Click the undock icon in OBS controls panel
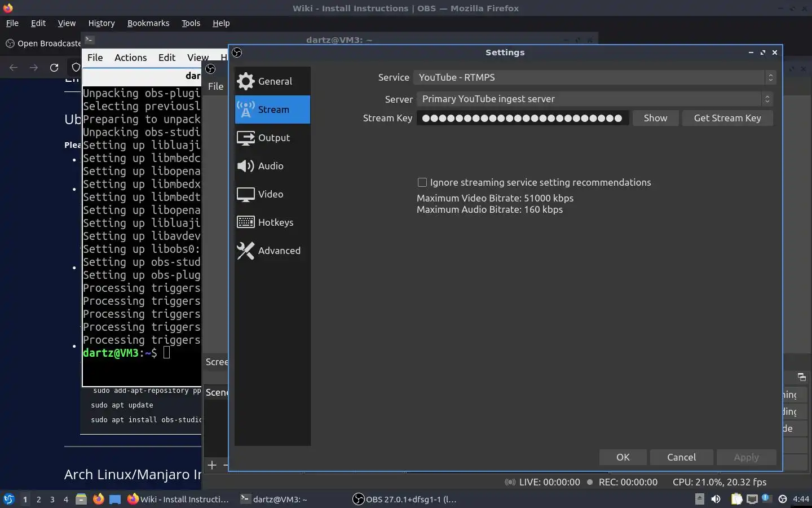 tap(801, 377)
